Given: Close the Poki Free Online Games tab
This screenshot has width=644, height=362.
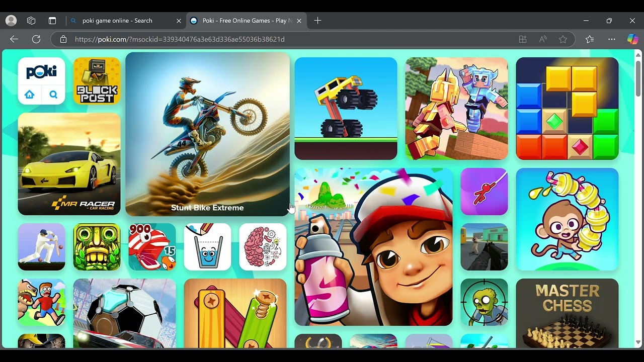Looking at the screenshot, I should [x=299, y=21].
